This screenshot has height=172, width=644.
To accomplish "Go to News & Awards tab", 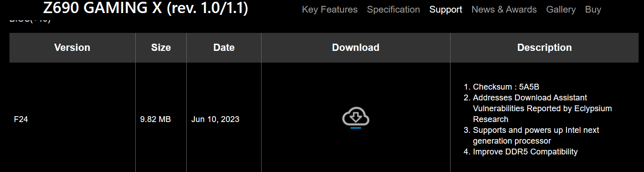I will pos(504,9).
